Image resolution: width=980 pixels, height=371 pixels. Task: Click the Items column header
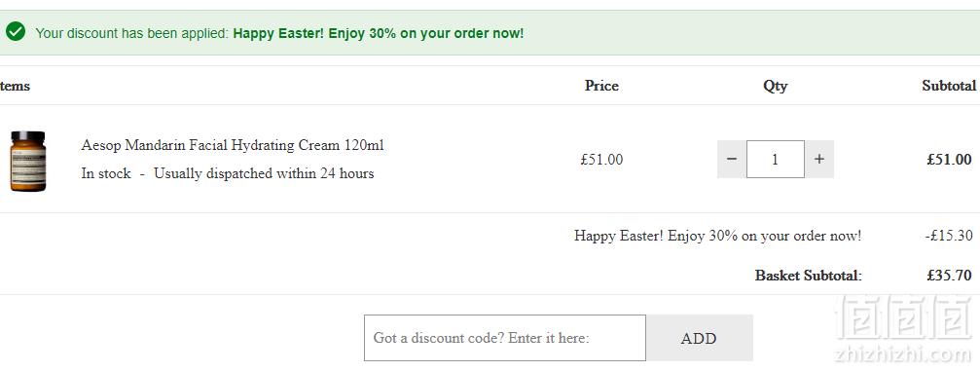pos(14,86)
